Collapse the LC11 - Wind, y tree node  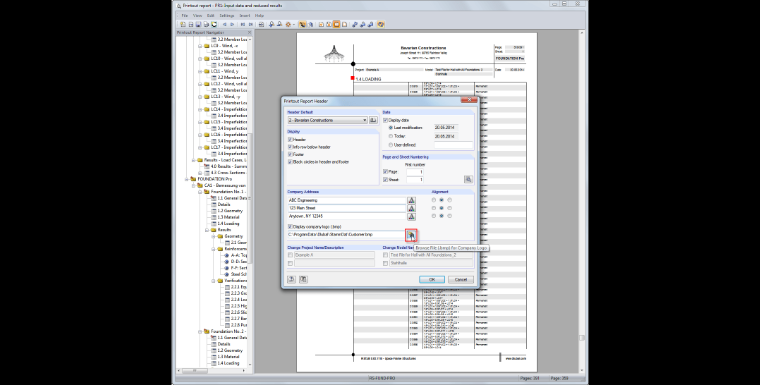[x=200, y=71]
